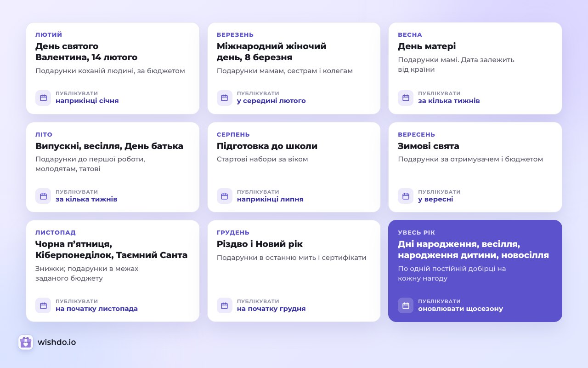Select the heading Міжнародний жіночий день, 8 березня

[x=271, y=52]
